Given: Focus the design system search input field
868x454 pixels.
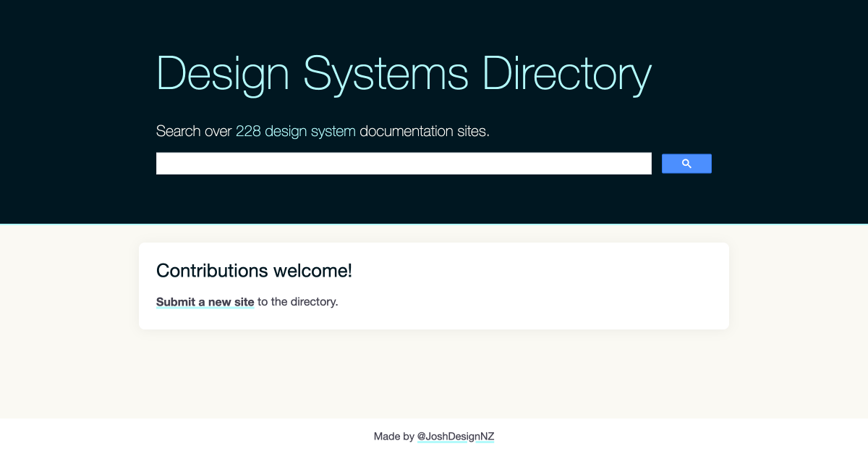Looking at the screenshot, I should point(404,164).
